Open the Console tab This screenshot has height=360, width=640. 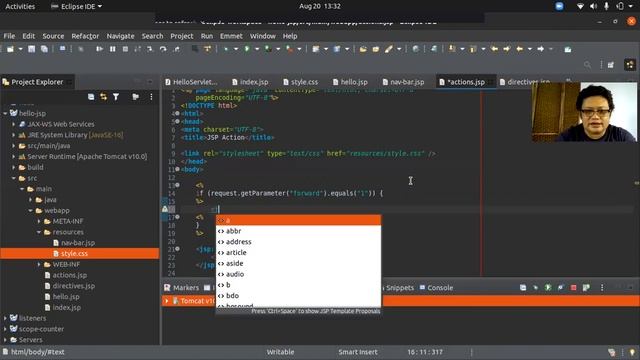coord(436,288)
